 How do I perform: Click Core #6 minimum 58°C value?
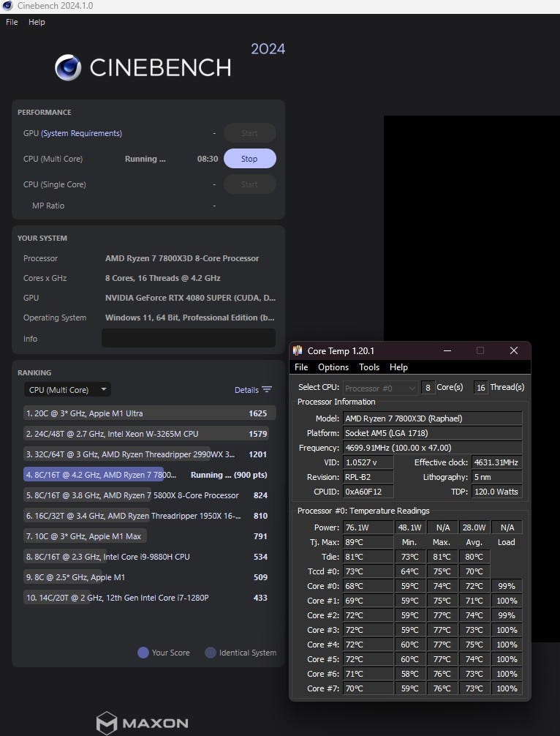click(x=410, y=674)
